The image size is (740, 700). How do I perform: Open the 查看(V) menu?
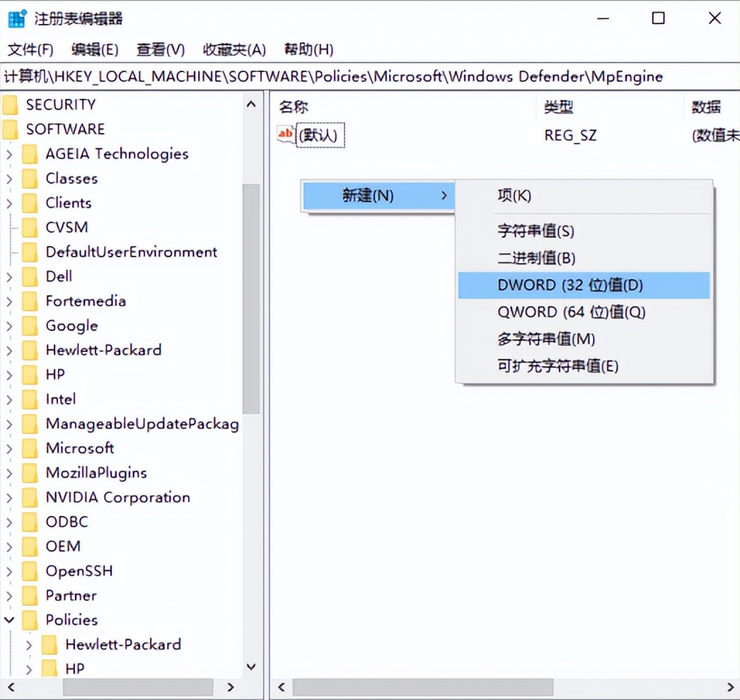coord(161,49)
